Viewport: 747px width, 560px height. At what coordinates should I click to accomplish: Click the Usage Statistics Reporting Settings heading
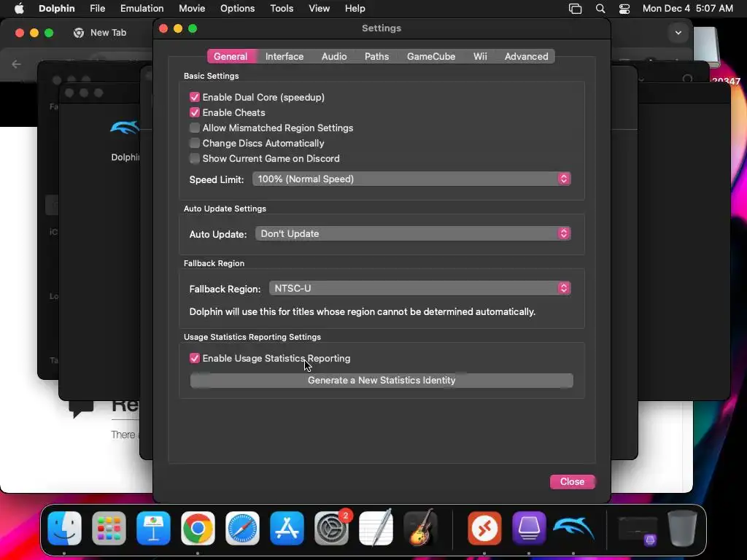[x=252, y=337]
